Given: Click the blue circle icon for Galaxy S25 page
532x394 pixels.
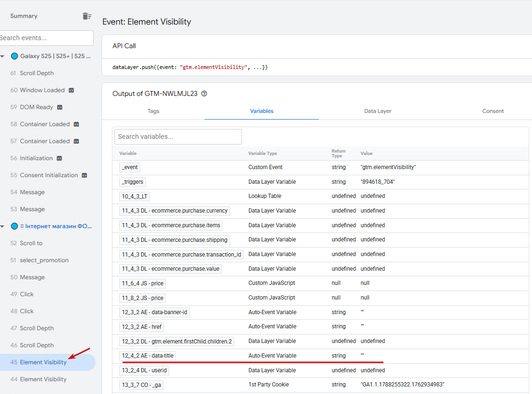Looking at the screenshot, I should tap(14, 56).
